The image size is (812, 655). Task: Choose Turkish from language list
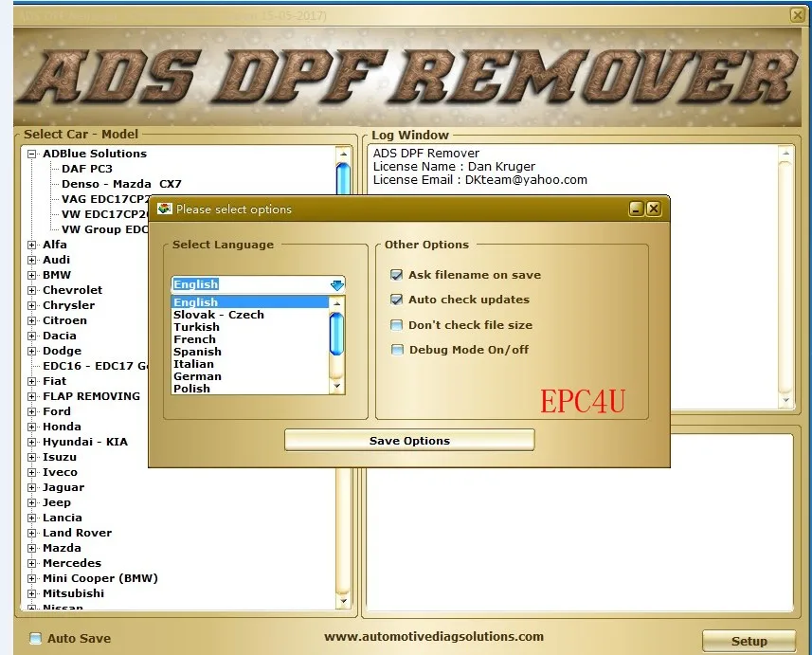(x=249, y=327)
